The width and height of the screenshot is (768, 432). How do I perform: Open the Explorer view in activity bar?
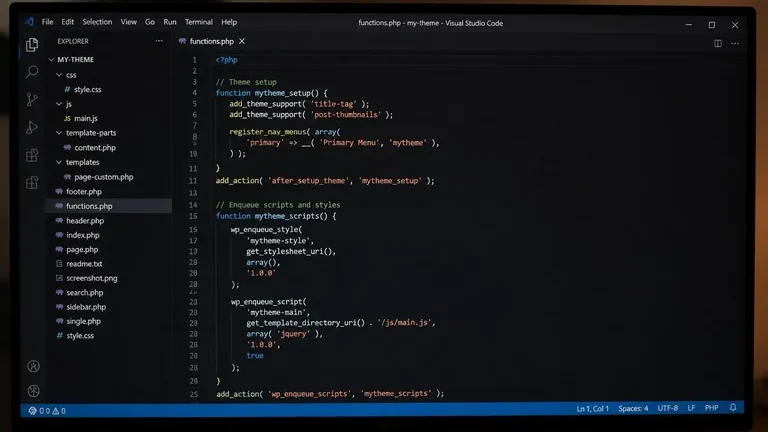coord(32,45)
